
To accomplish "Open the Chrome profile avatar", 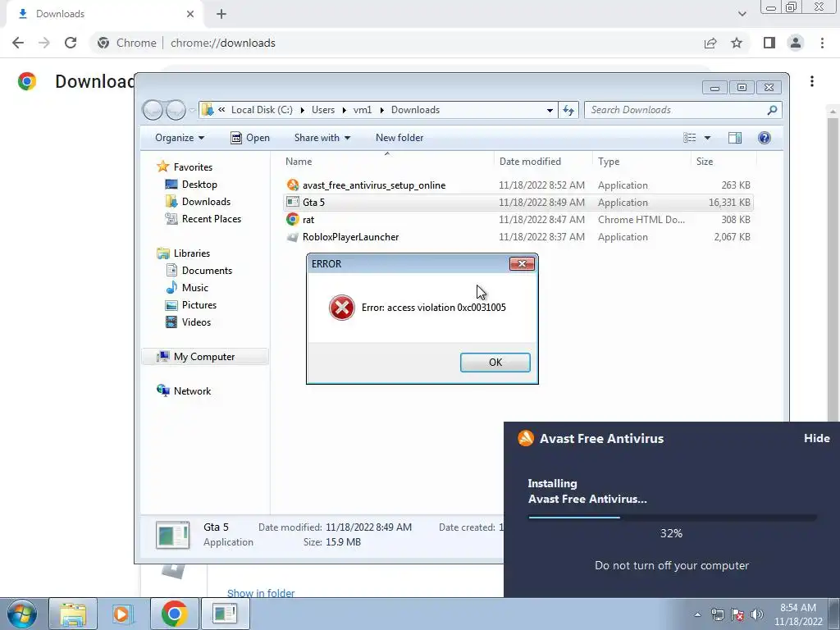I will point(796,43).
